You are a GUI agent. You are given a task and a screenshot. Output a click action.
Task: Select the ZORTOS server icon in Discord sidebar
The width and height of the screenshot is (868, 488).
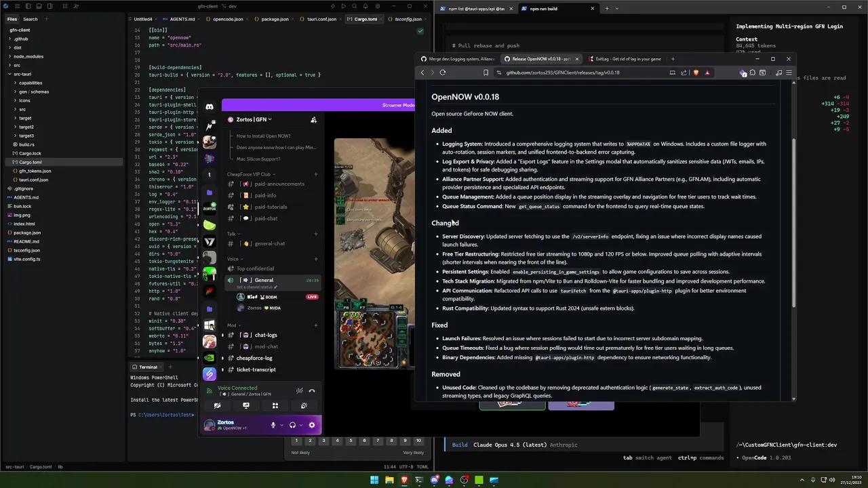pyautogui.click(x=210, y=209)
